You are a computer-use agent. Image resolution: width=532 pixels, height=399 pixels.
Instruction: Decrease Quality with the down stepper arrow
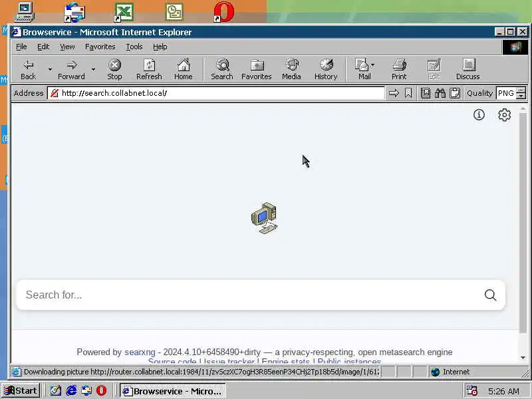[521, 96]
